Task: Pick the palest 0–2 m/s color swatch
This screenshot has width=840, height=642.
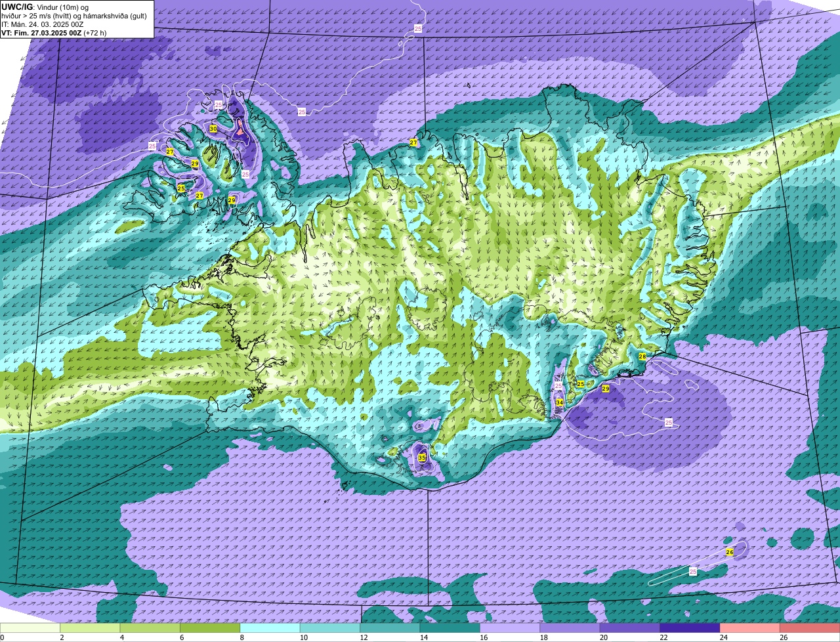Action: pos(30,628)
